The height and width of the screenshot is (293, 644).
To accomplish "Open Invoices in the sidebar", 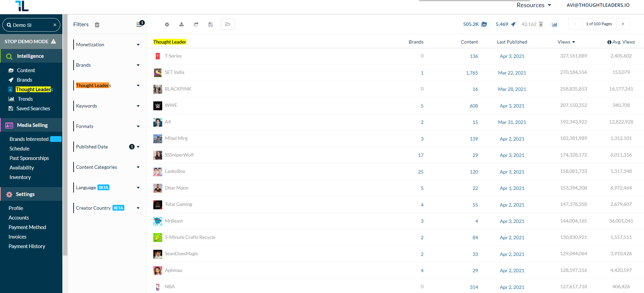I will tap(17, 237).
